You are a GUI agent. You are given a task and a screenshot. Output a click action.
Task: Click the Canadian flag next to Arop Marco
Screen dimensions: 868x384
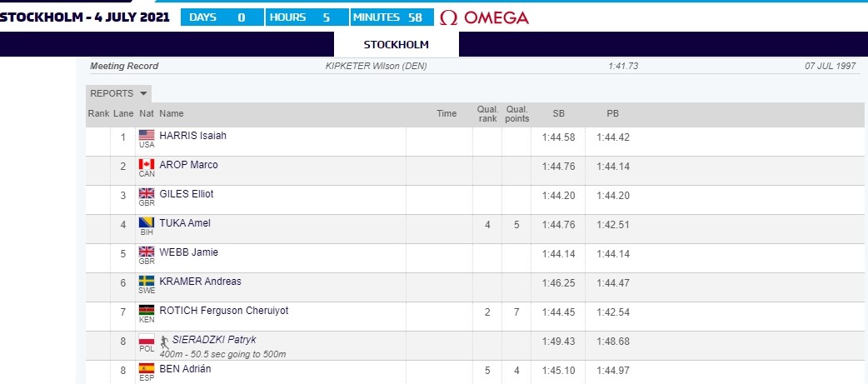pos(147,164)
